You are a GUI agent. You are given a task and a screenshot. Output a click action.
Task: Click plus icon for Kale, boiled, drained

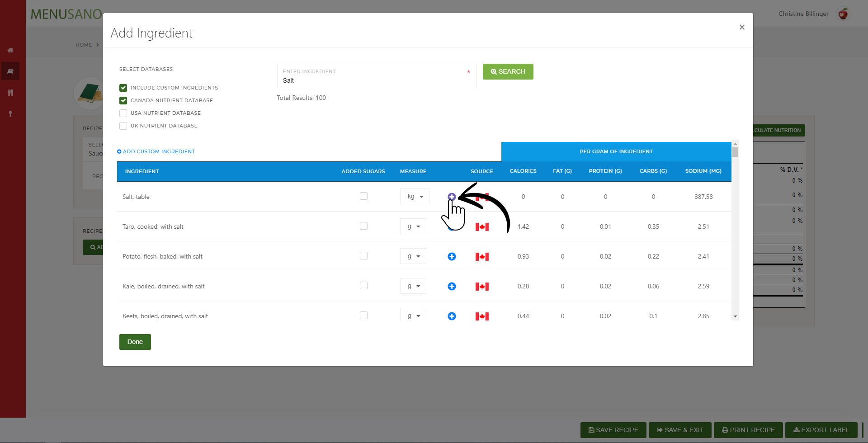452,286
